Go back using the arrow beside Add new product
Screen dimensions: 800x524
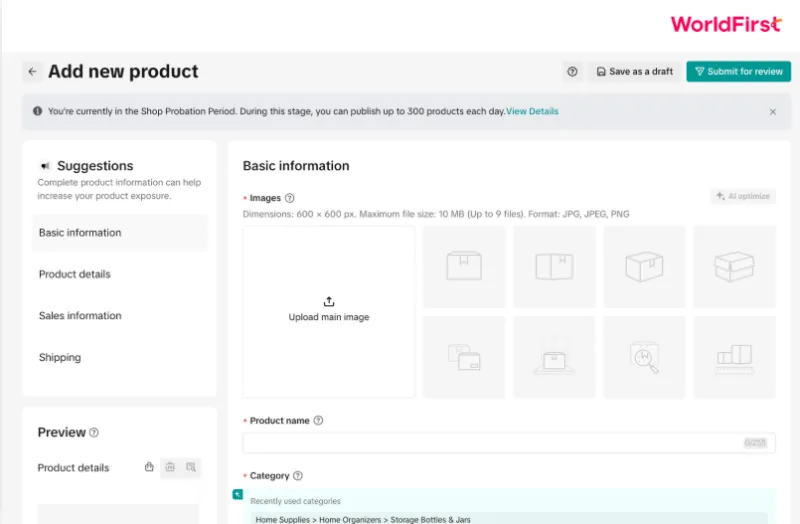32,71
